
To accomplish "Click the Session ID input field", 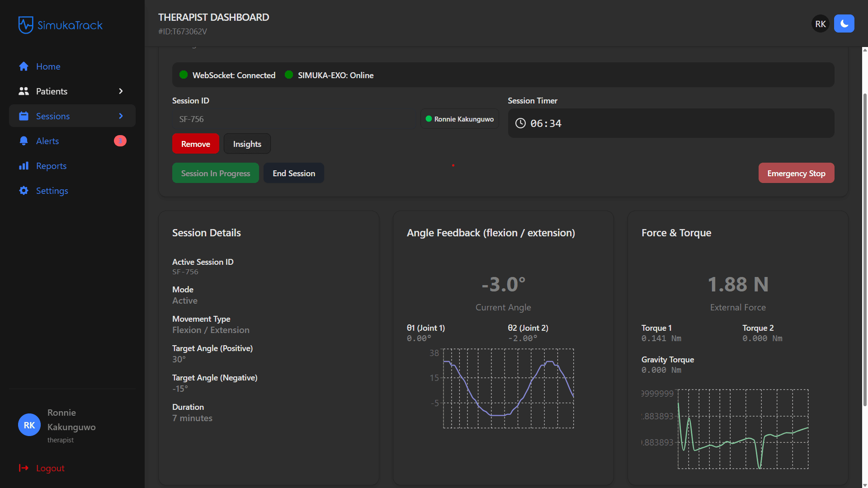I will click(x=293, y=119).
